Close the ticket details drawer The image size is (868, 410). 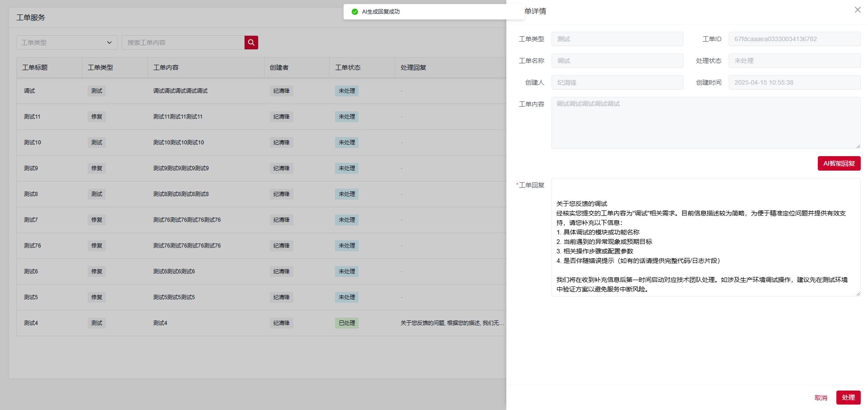857,10
